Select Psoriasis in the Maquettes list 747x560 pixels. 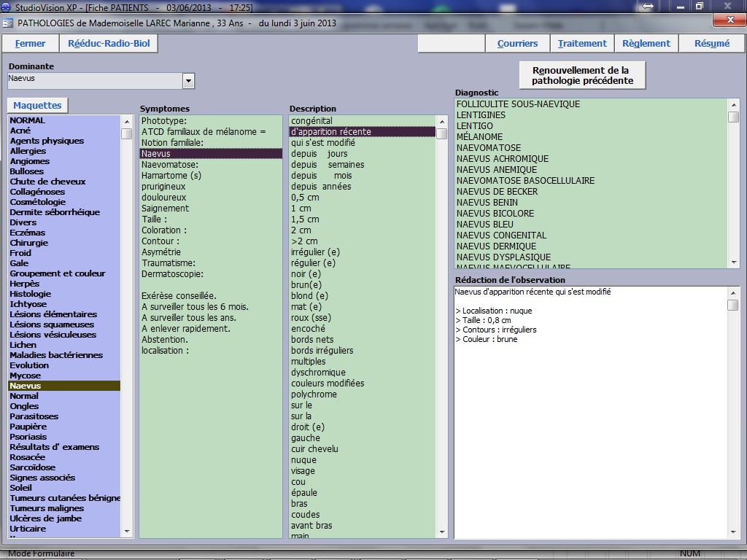click(x=28, y=437)
